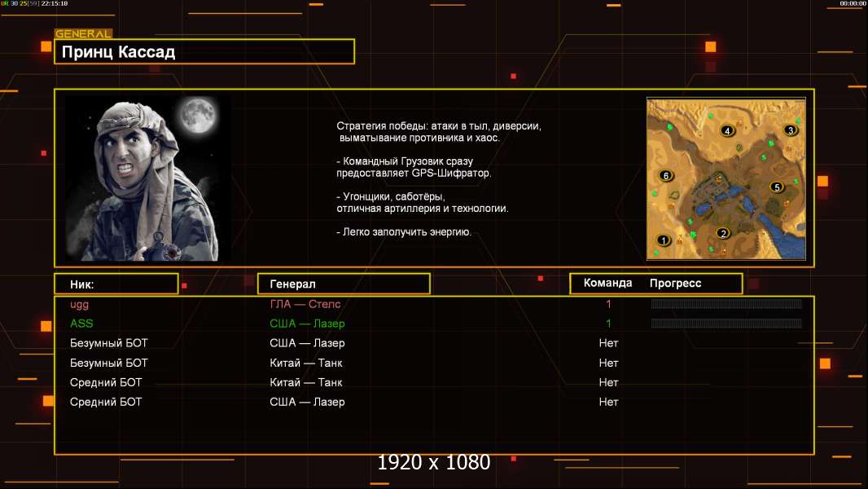Select start position 2 on the minimap
Image resolution: width=868 pixels, height=489 pixels.
722,233
